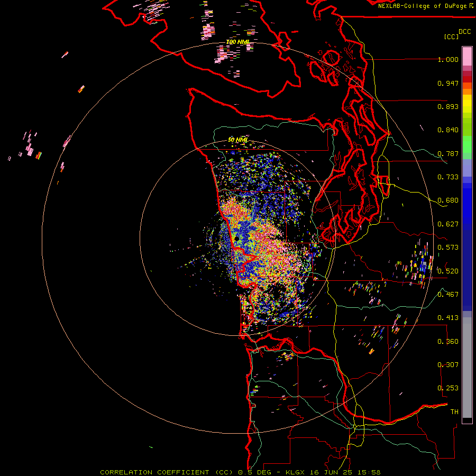Pick the gray segment of the color bar
This screenshot has width=476, height=476.
click(467, 368)
